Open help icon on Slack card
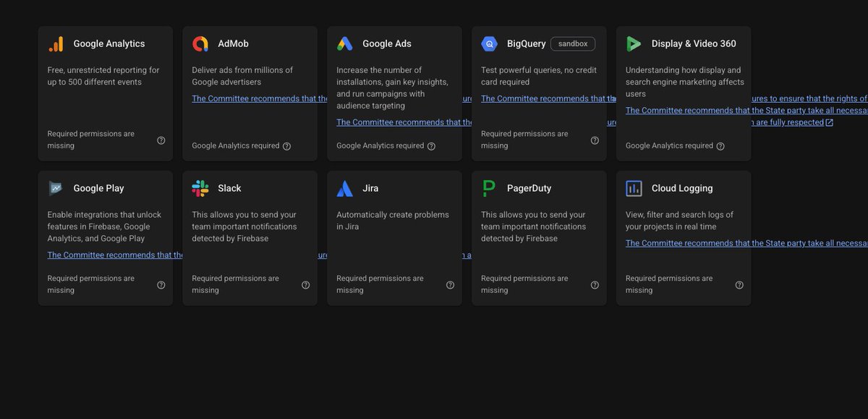868x419 pixels. click(306, 285)
